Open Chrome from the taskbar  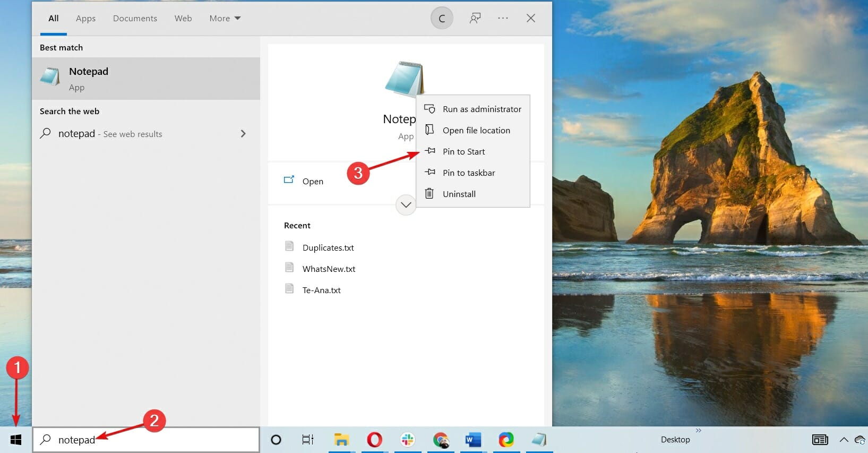click(x=441, y=440)
